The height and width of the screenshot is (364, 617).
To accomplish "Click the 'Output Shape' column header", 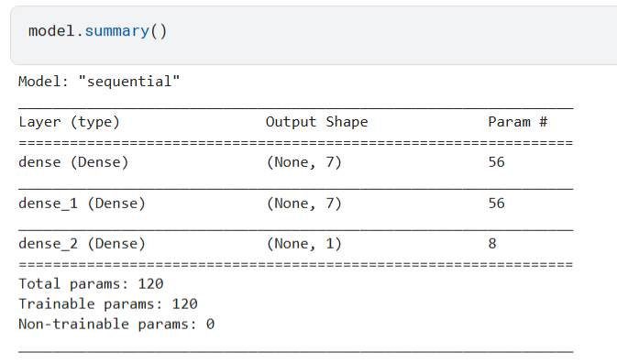I will (317, 122).
